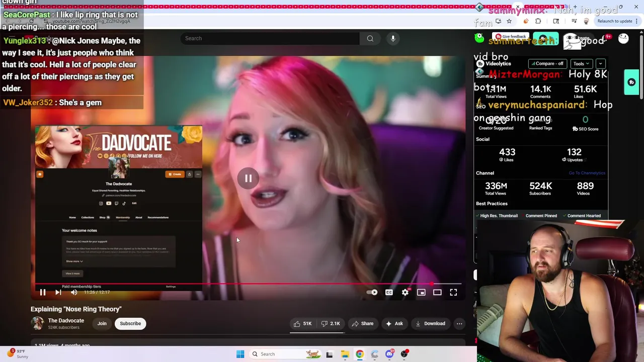
Task: Mute the video volume
Action: 74,292
